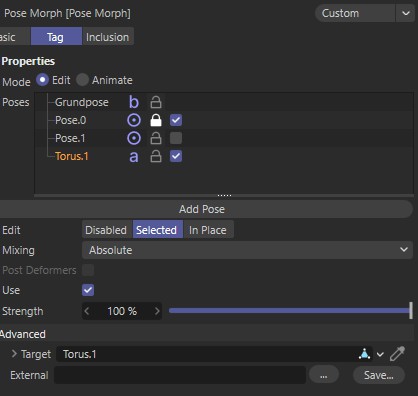Image resolution: width=418 pixels, height=396 pixels.
Task: Toggle the lock icon on Pose.1
Action: click(x=156, y=138)
